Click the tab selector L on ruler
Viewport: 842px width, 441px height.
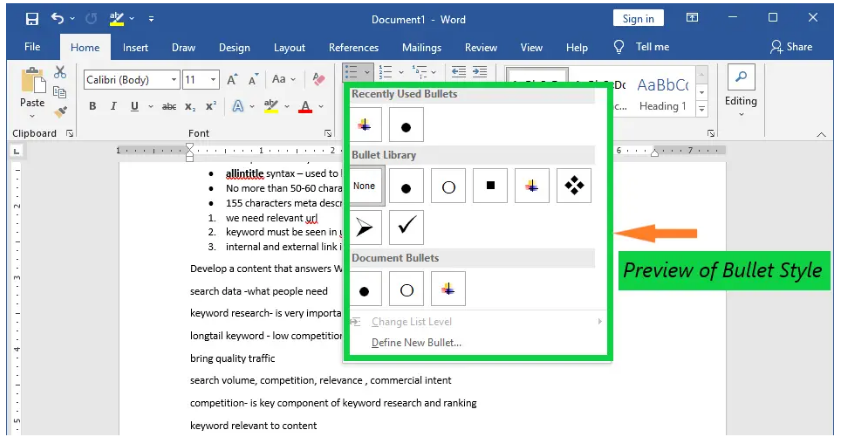point(17,152)
